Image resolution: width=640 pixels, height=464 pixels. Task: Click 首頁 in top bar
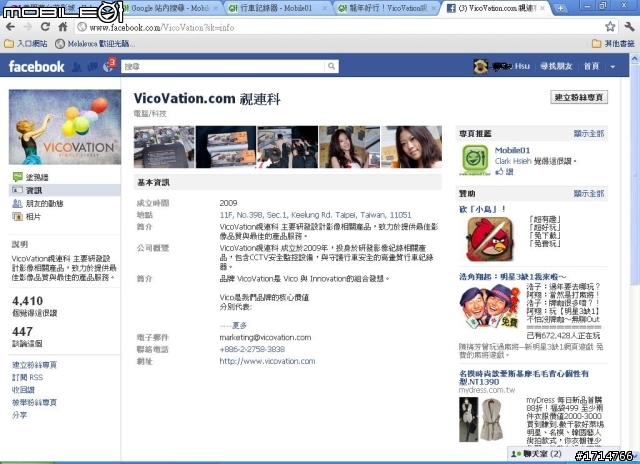pyautogui.click(x=591, y=66)
